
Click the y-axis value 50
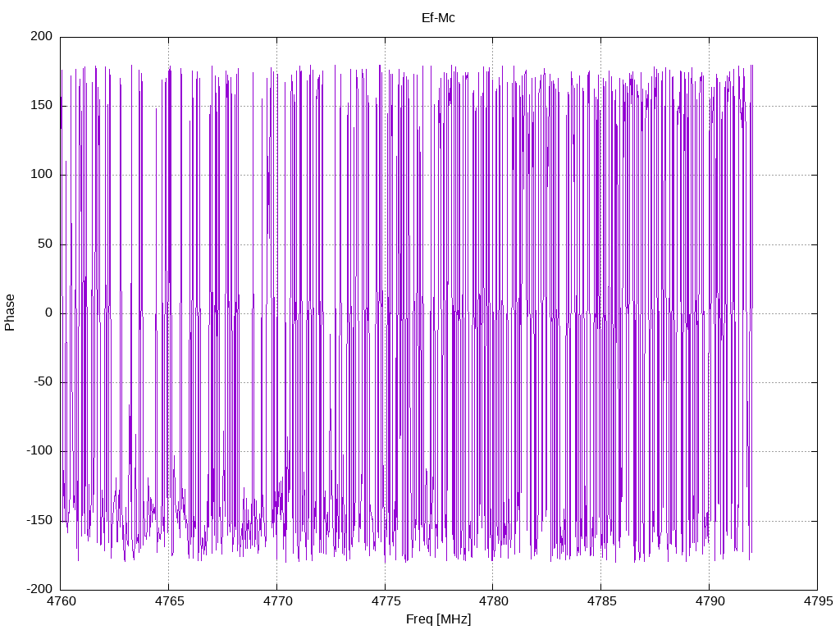(45, 244)
